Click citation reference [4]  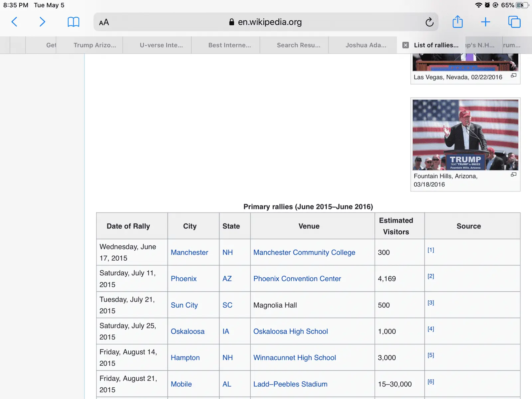click(431, 329)
